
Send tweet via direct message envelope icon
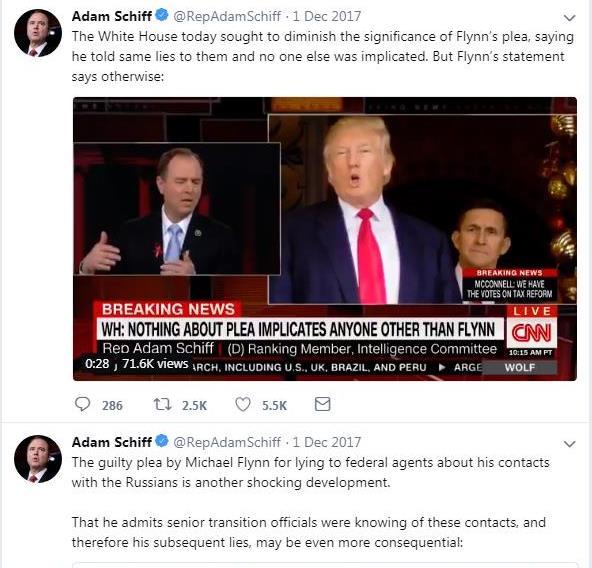click(322, 404)
